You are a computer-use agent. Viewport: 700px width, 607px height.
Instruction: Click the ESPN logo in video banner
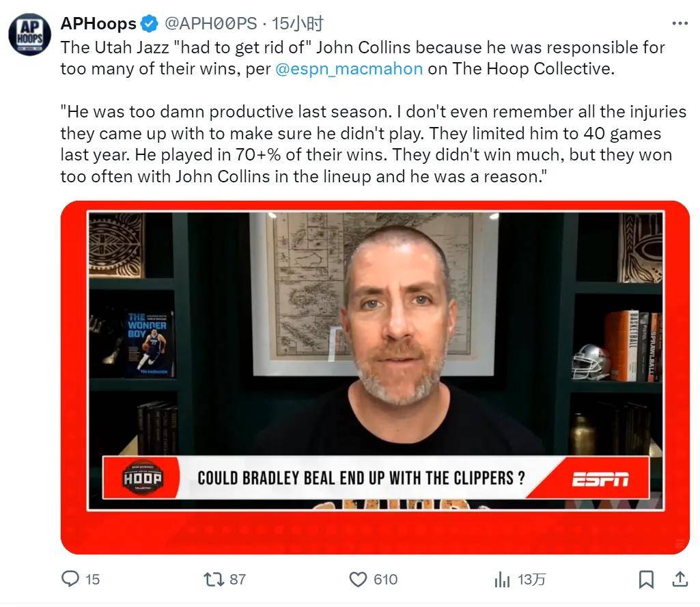point(600,479)
